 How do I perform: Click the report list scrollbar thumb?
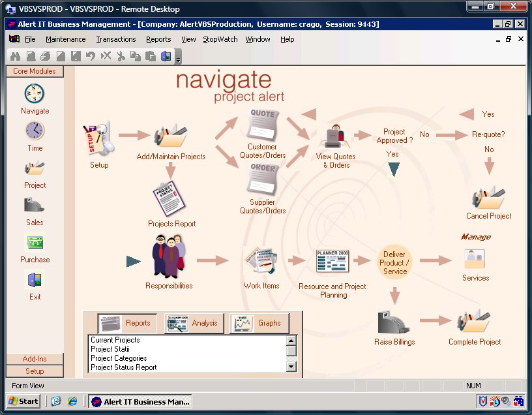click(x=291, y=350)
